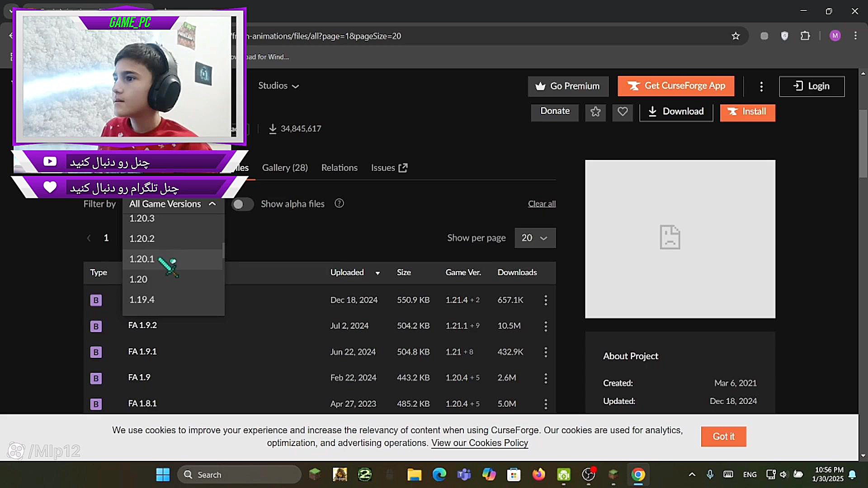Favorite project with the heart icon button

pos(623,112)
